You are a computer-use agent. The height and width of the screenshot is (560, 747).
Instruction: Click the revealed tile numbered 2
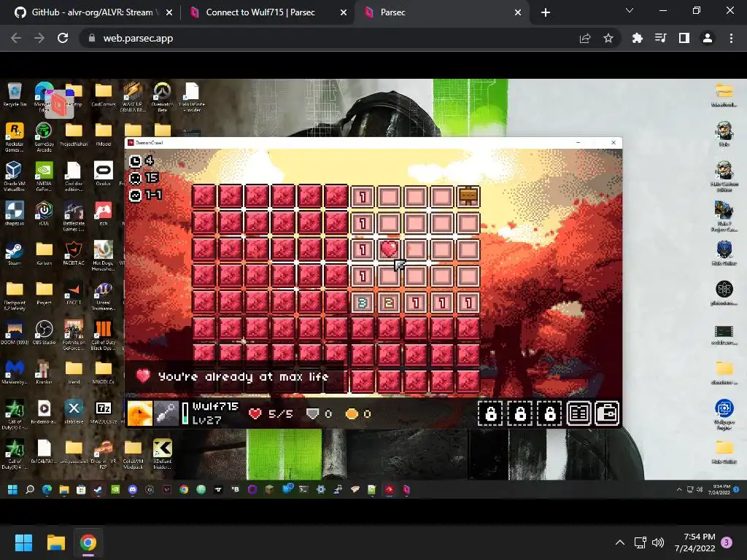coord(390,303)
